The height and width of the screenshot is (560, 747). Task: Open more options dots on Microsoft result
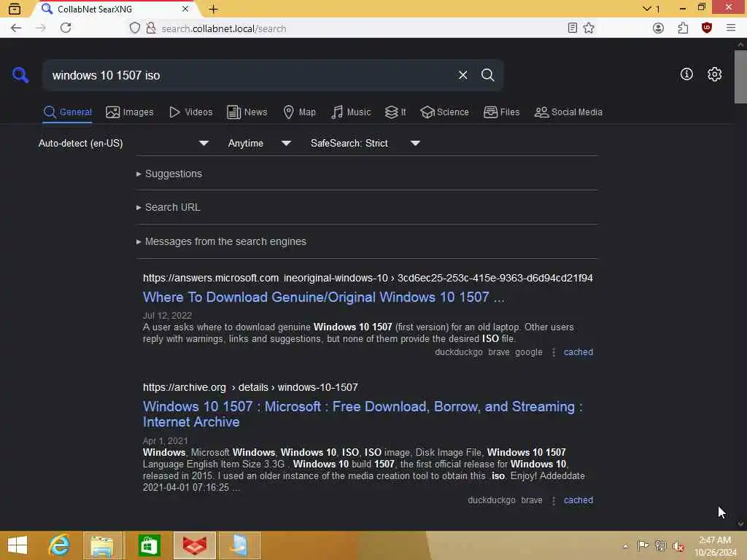553,352
